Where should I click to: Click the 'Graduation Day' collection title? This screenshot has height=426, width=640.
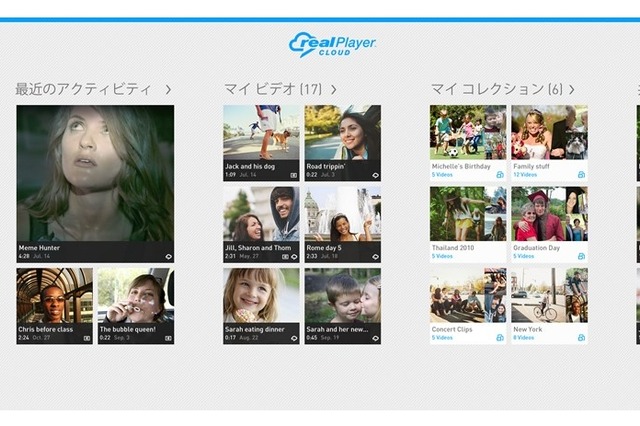click(537, 248)
